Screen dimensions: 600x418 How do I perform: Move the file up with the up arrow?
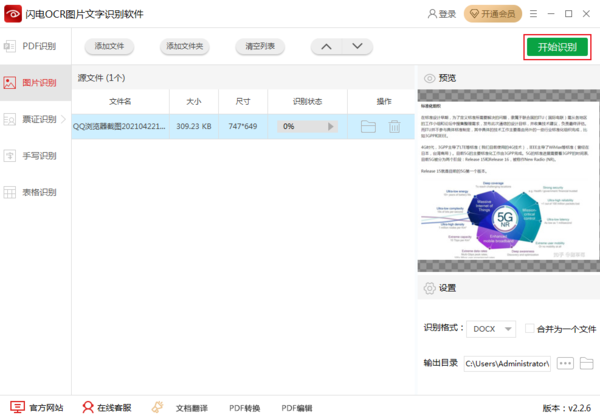tap(326, 47)
